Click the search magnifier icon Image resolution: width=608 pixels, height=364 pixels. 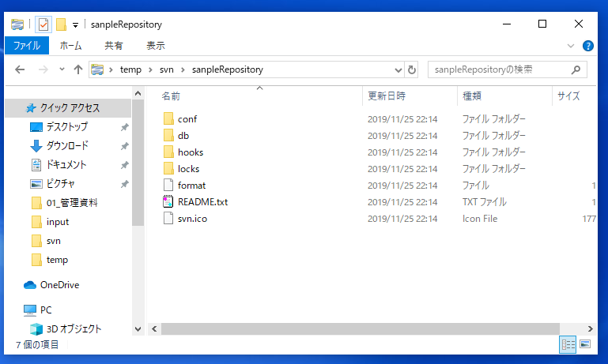(x=576, y=69)
